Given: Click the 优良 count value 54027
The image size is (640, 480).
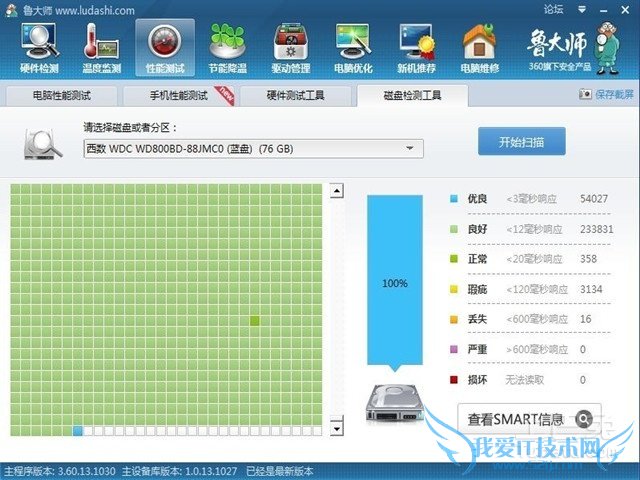Looking at the screenshot, I should tap(594, 199).
